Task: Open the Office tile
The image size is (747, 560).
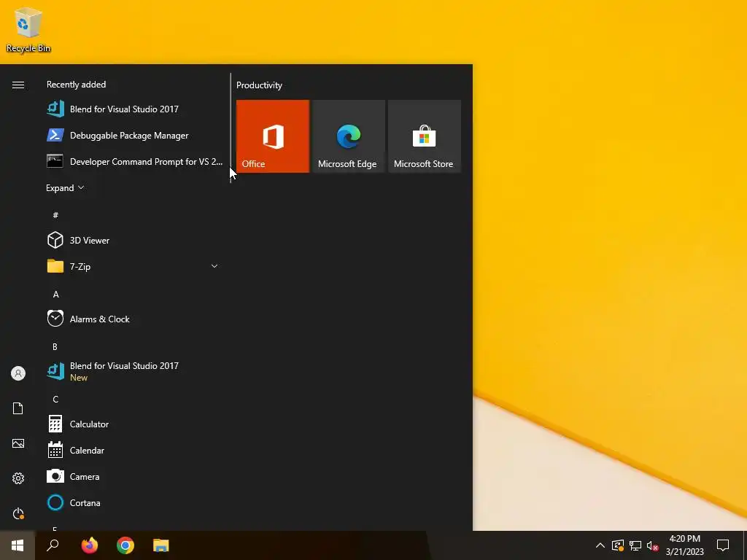Action: point(273,136)
